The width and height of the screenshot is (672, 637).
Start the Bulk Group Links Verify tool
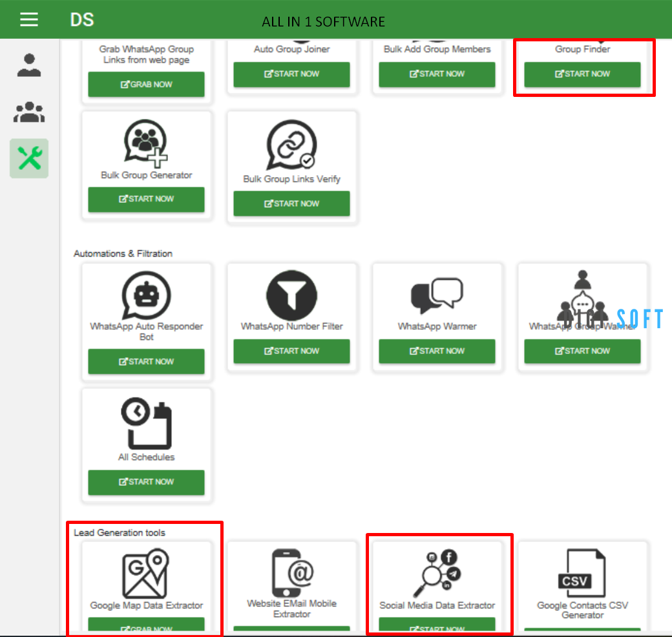coord(291,204)
